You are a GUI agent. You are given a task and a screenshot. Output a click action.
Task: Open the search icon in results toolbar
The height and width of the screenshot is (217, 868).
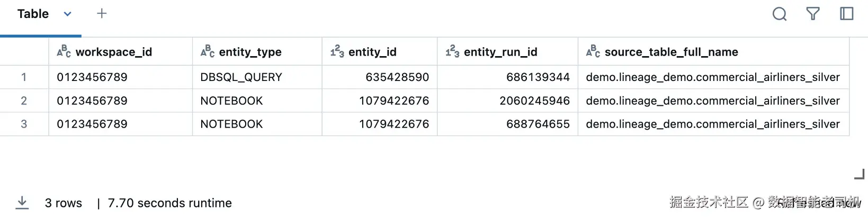point(779,14)
